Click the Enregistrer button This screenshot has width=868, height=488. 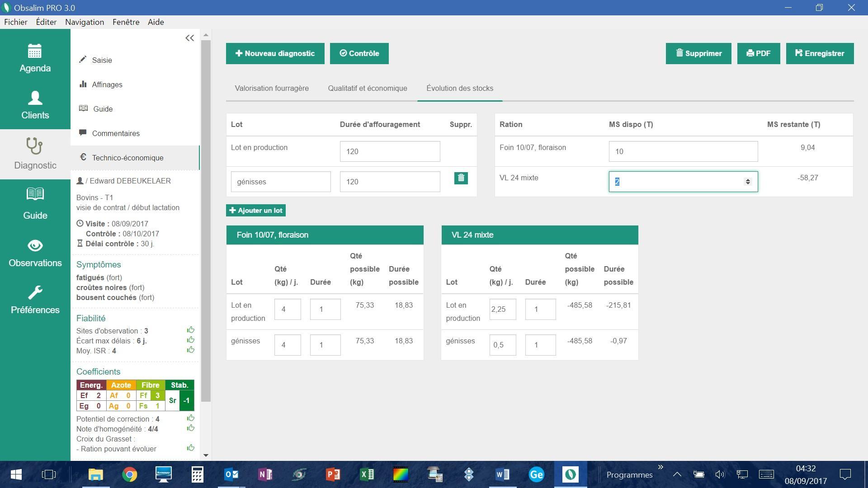pyautogui.click(x=819, y=53)
